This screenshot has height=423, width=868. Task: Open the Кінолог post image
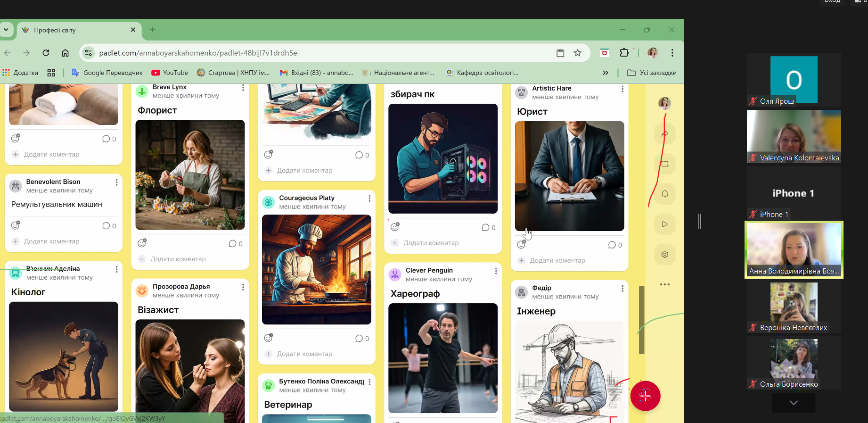(x=64, y=356)
